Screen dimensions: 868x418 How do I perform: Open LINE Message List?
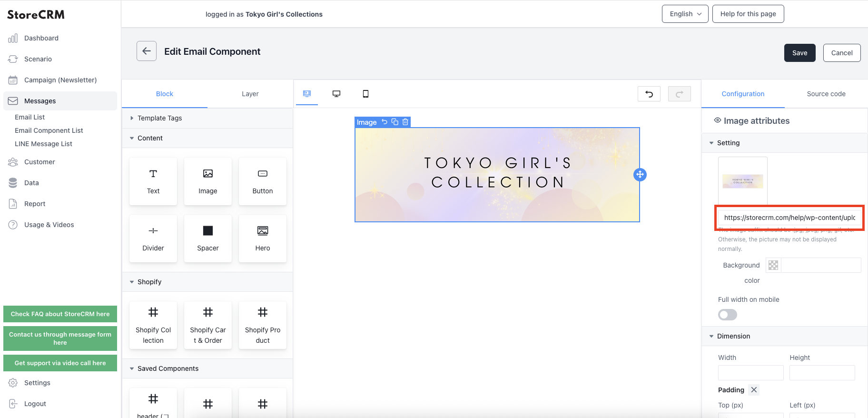pyautogui.click(x=44, y=144)
